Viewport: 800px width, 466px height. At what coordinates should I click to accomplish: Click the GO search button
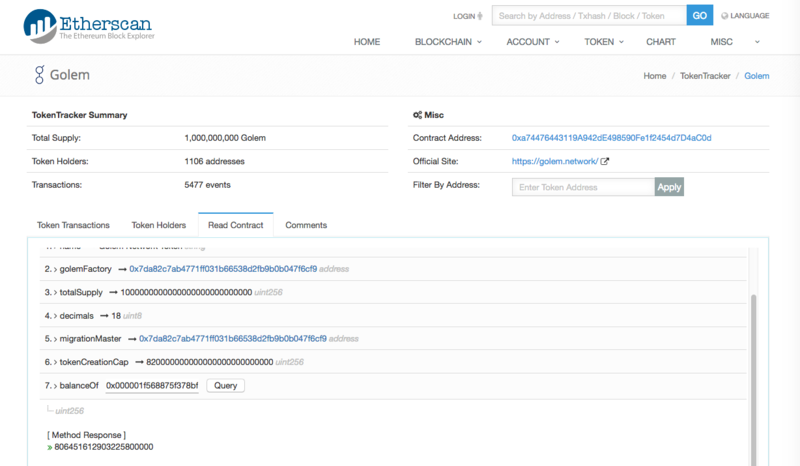[x=699, y=16]
